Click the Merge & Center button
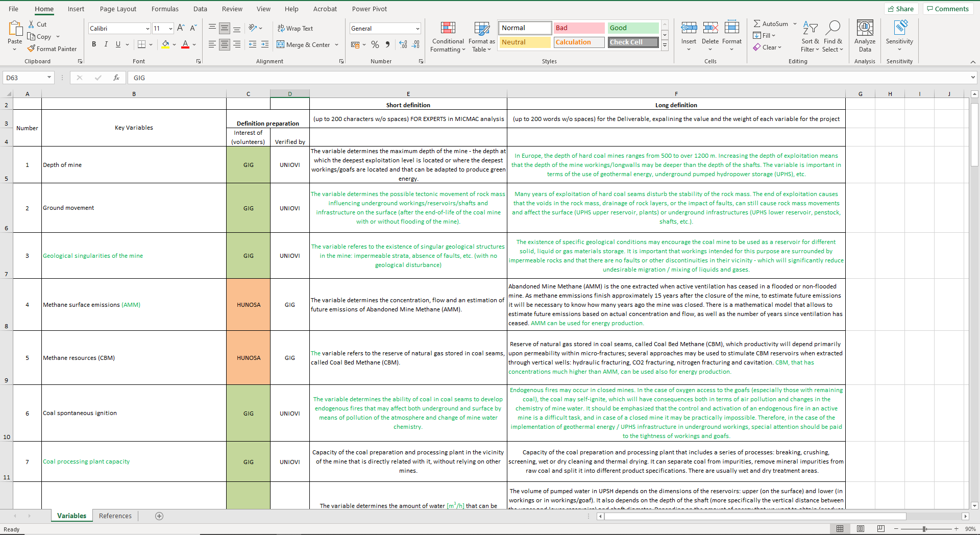The height and width of the screenshot is (535, 980). (303, 45)
